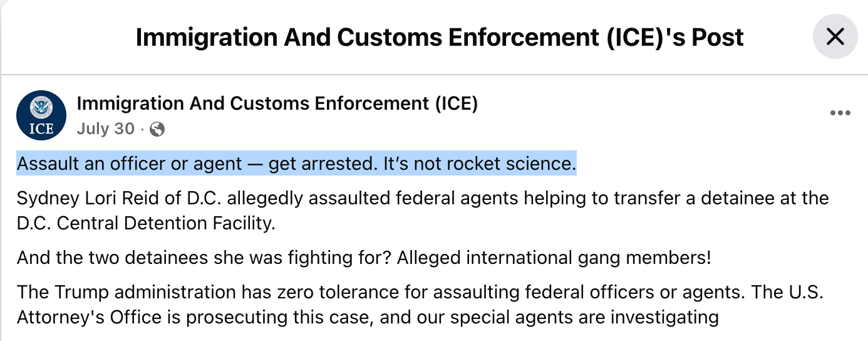Click the globe public audience icon
The image size is (868, 341).
click(158, 129)
